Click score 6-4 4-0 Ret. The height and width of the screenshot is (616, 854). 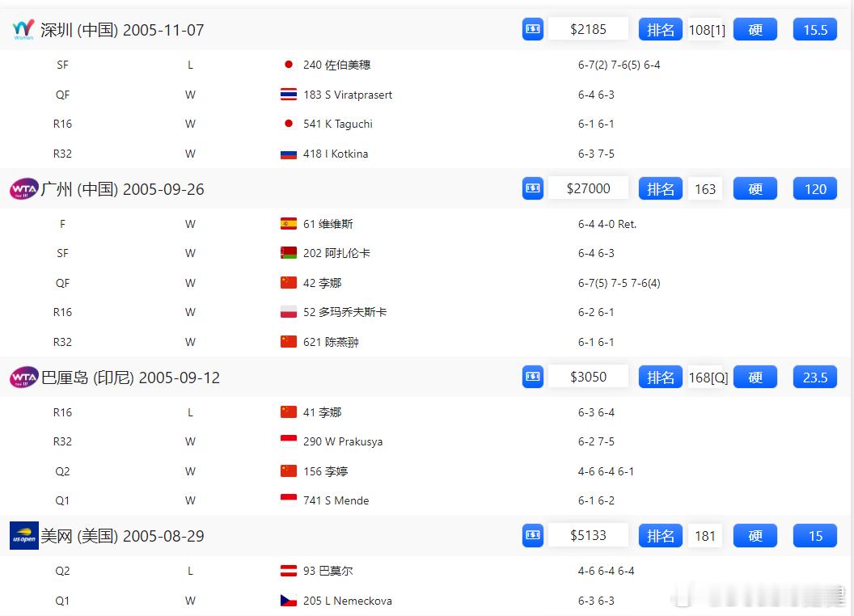click(x=607, y=224)
